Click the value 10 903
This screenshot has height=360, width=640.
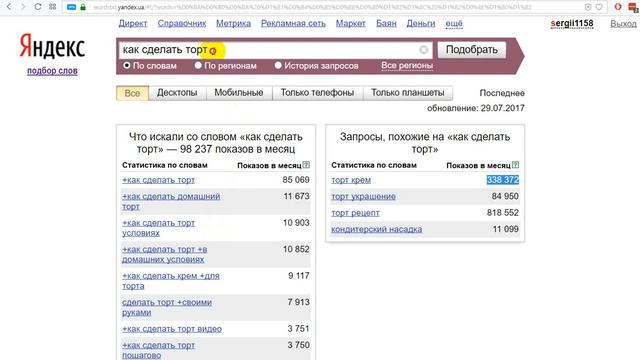pos(296,223)
